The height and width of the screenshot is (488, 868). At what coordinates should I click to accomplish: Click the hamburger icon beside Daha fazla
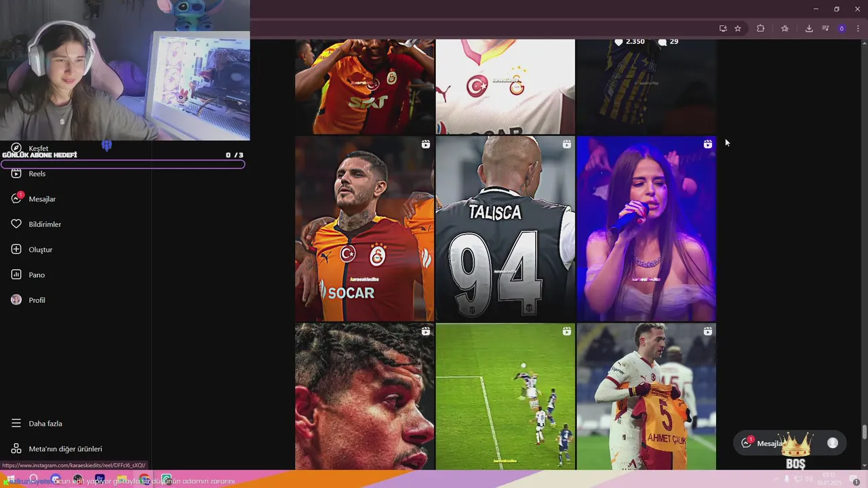[x=16, y=423]
